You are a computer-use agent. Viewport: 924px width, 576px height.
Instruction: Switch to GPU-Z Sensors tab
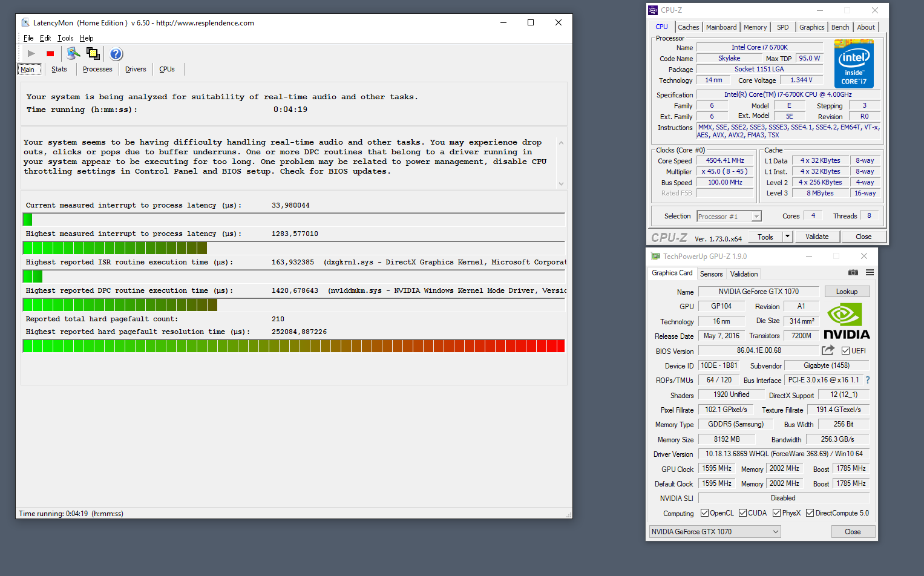coord(711,274)
